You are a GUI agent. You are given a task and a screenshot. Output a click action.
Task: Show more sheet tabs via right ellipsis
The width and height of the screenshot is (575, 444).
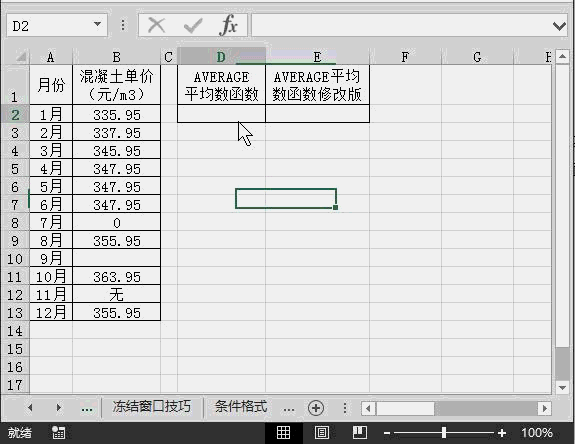(289, 408)
